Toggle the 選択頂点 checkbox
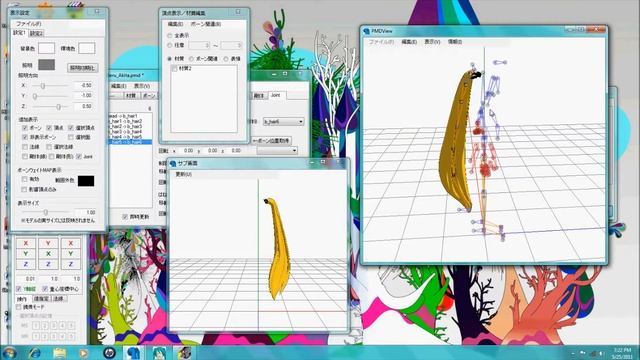The width and height of the screenshot is (640, 360). pos(71,128)
